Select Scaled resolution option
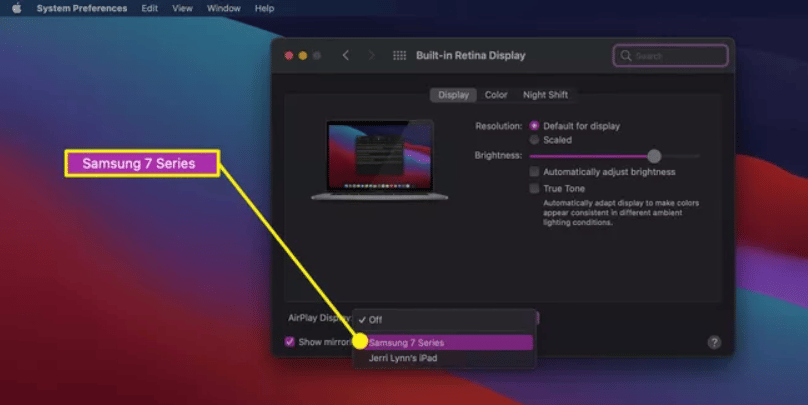 pyautogui.click(x=534, y=140)
